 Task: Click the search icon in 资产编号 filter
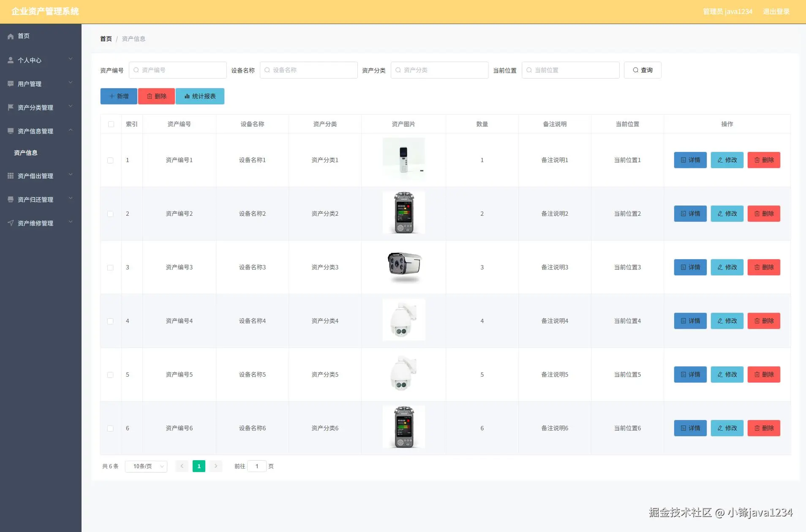pyautogui.click(x=136, y=70)
